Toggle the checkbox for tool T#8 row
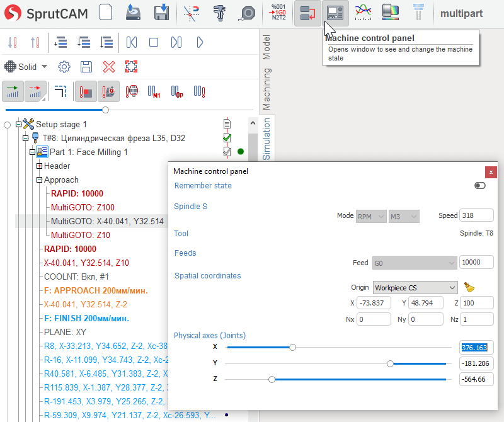The width and height of the screenshot is (504, 422). (227, 138)
